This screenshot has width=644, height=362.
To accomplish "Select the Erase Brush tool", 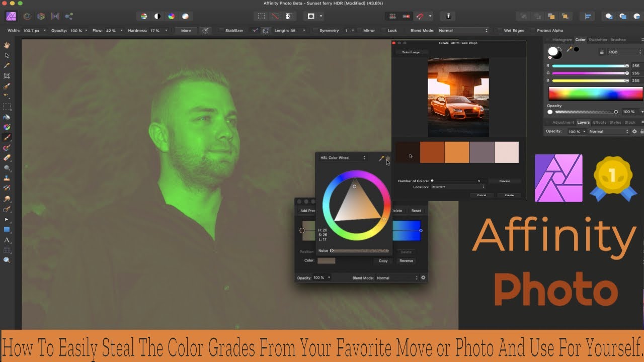I will 7,158.
